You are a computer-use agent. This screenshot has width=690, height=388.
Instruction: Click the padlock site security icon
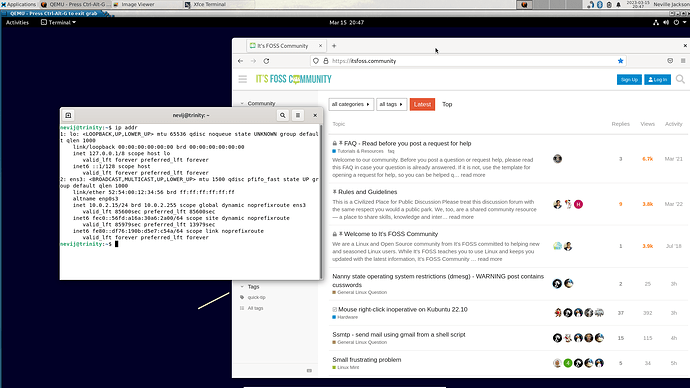click(x=326, y=61)
